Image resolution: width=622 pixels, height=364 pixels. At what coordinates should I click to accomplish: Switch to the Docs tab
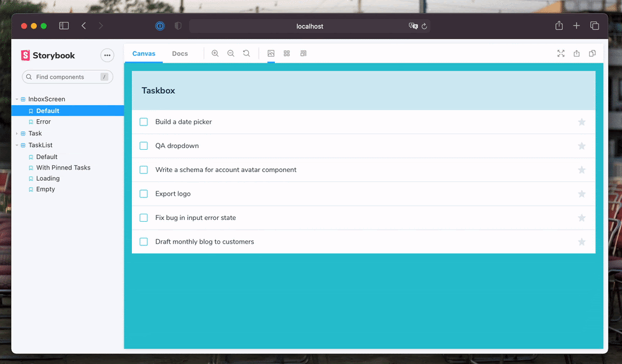click(180, 53)
